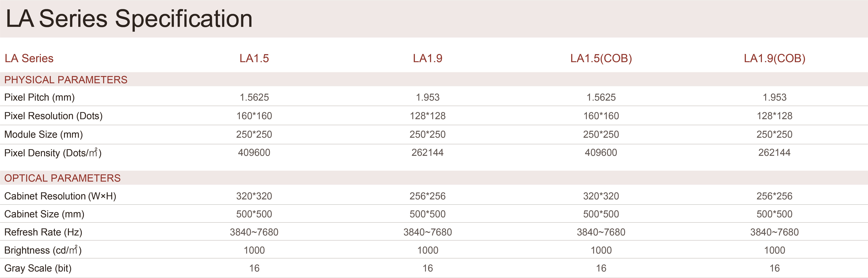Image resolution: width=868 pixels, height=278 pixels.
Task: Click the LA Series Specification title
Action: (129, 19)
